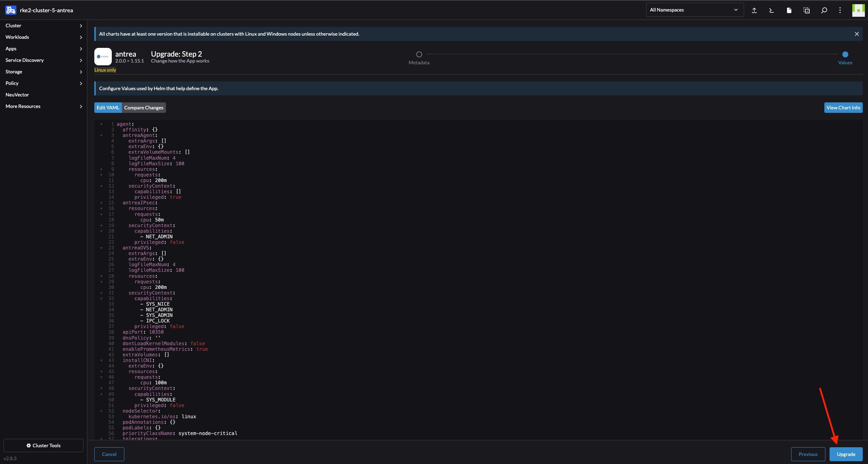This screenshot has width=868, height=464.
Task: Click the Cancel button
Action: pos(109,454)
